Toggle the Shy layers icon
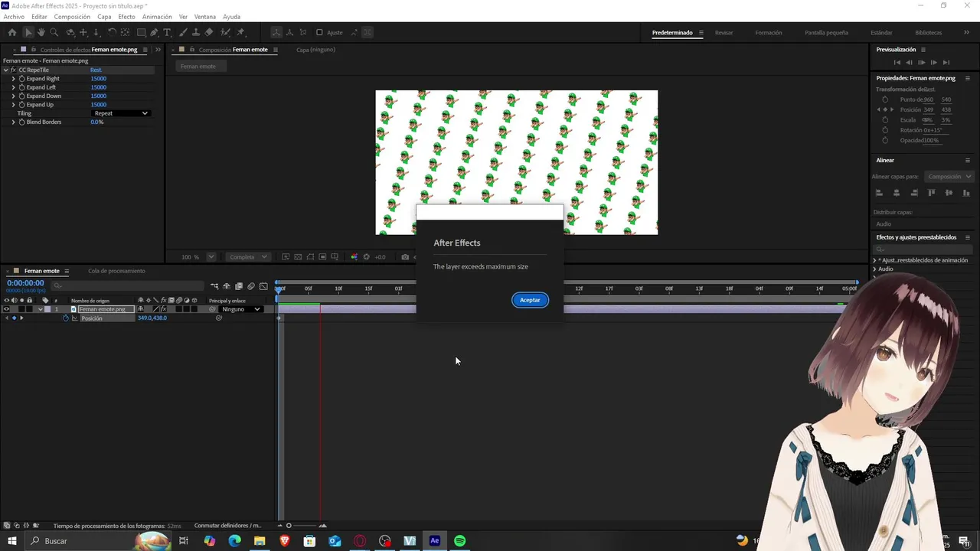Image resolution: width=980 pixels, height=551 pixels. pos(227,286)
